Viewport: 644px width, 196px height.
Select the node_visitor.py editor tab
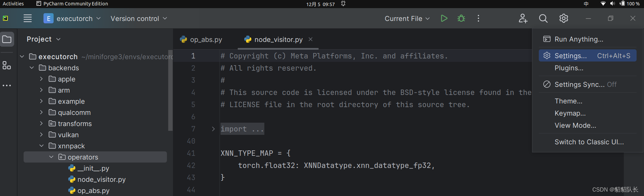279,40
